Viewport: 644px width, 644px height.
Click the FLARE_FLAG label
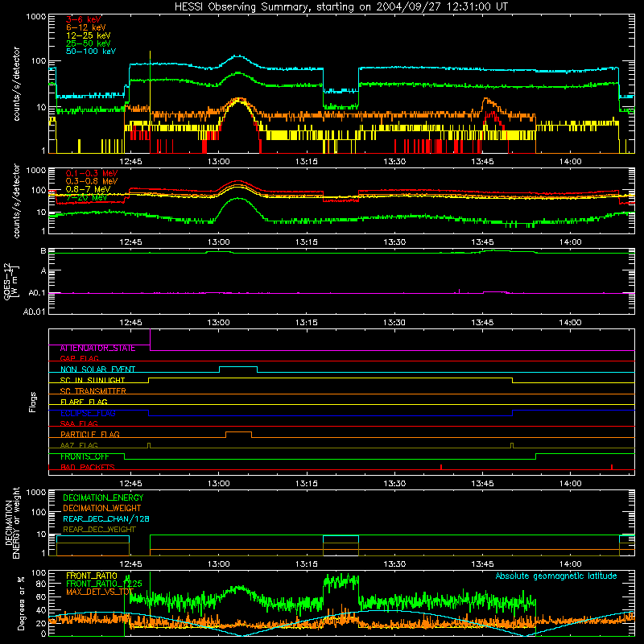(84, 402)
